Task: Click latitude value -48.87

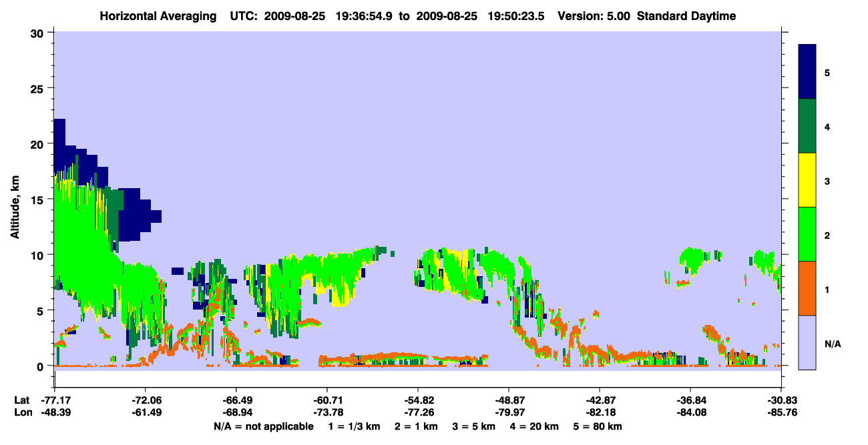Action: click(509, 400)
